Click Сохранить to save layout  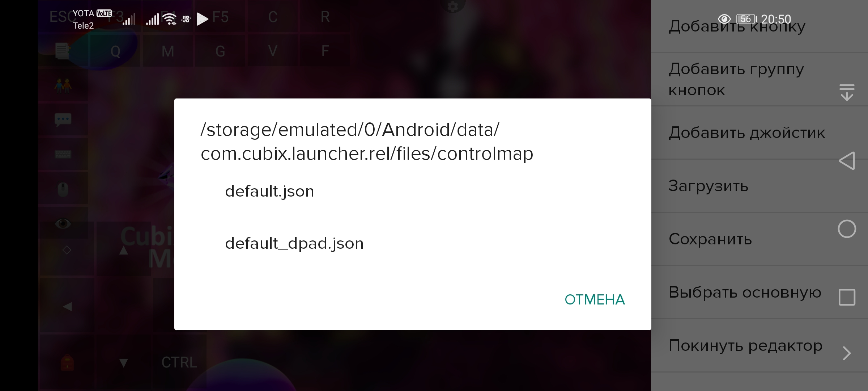[x=759, y=239]
